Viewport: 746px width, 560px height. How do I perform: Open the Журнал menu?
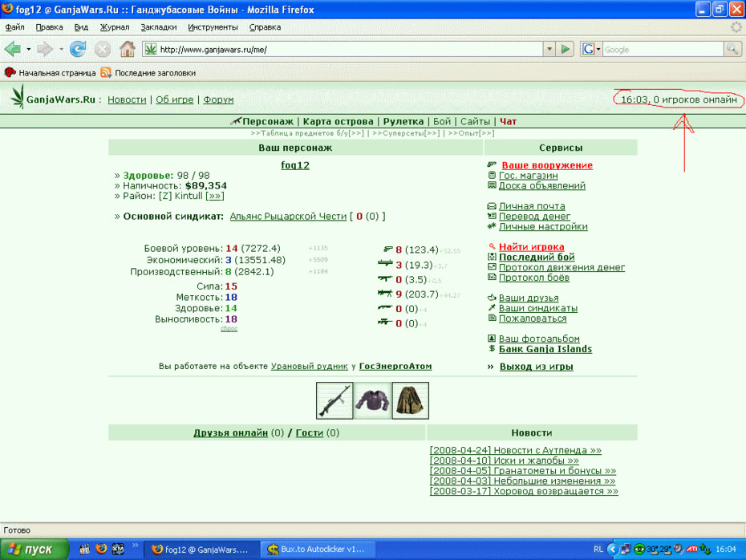[x=115, y=27]
